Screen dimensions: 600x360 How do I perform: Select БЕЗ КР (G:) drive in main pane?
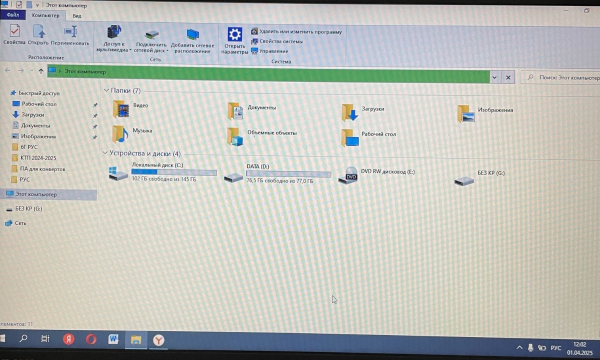pos(480,178)
